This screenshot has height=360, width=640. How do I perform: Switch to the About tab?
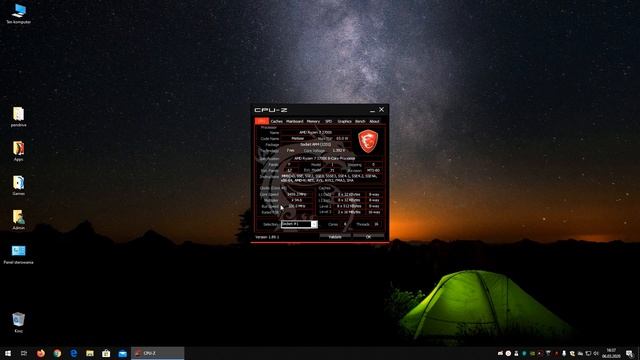click(x=374, y=121)
